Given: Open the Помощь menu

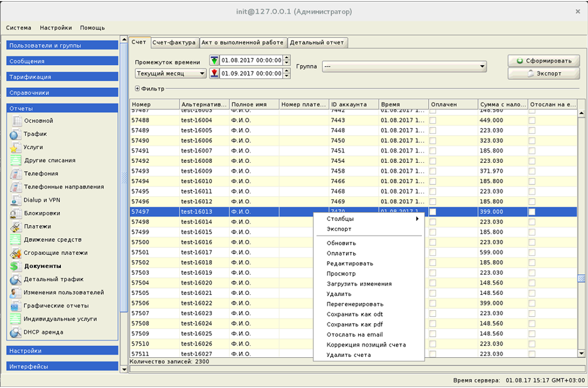Looking at the screenshot, I should click(x=92, y=27).
